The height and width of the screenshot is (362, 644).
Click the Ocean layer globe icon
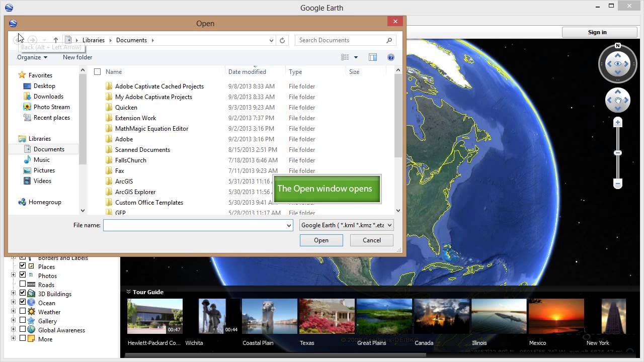pos(31,303)
